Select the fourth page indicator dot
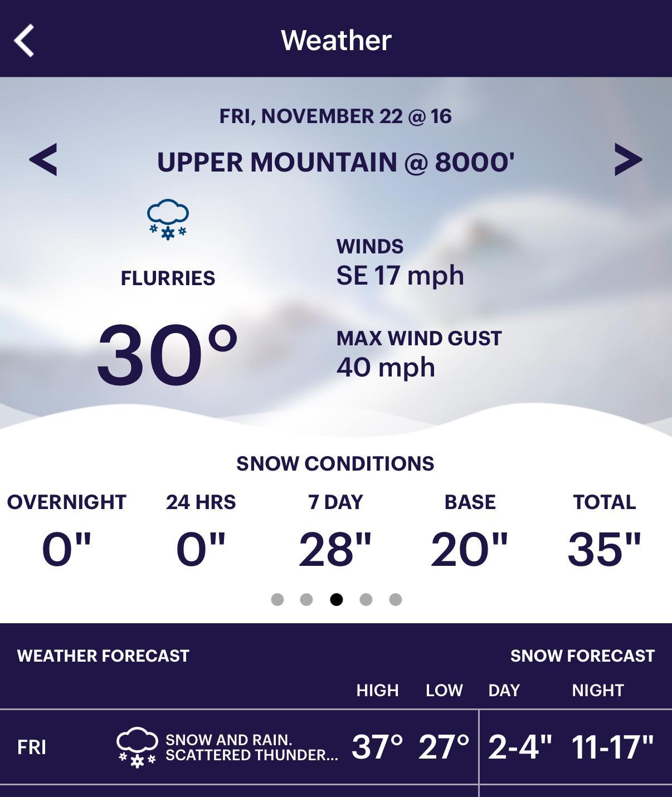This screenshot has width=672, height=797. (366, 599)
